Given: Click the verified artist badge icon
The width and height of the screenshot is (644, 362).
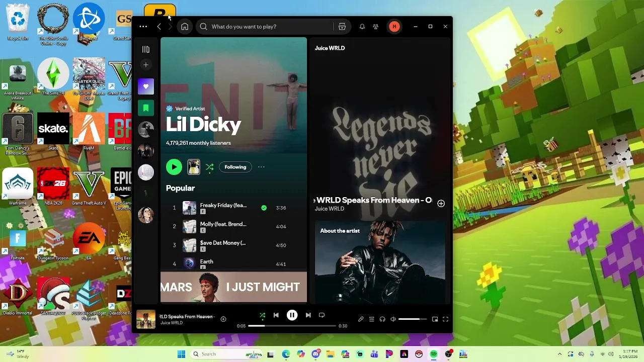Looking at the screenshot, I should 170,109.
